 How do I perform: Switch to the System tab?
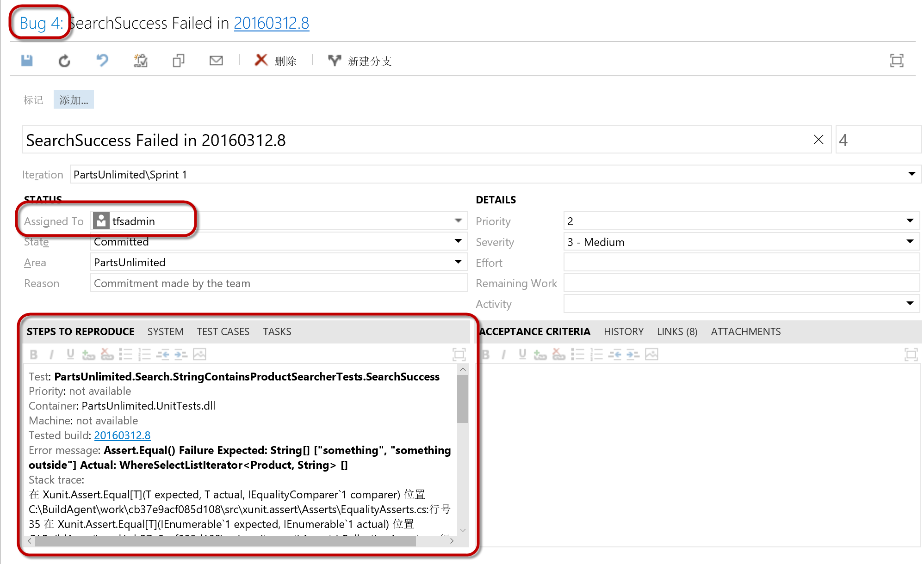click(165, 331)
